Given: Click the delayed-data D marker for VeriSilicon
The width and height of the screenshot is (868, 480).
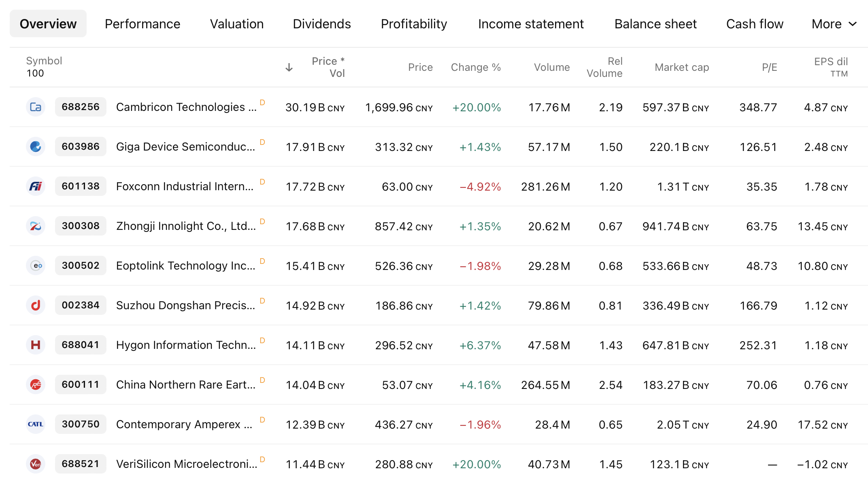Looking at the screenshot, I should 262,459.
